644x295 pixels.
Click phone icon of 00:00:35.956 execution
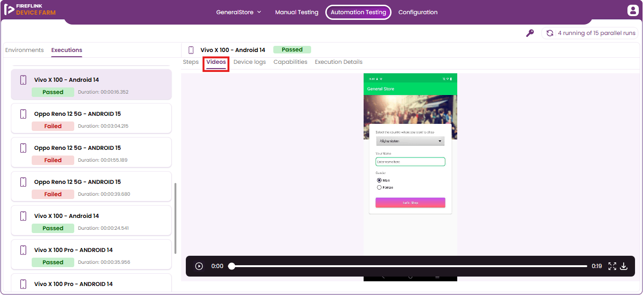pos(23,250)
